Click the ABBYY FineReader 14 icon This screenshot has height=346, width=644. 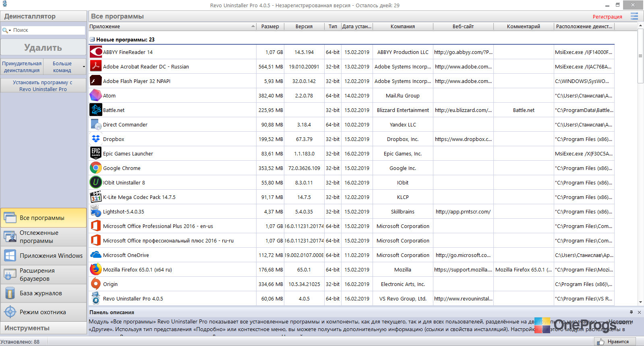[96, 52]
